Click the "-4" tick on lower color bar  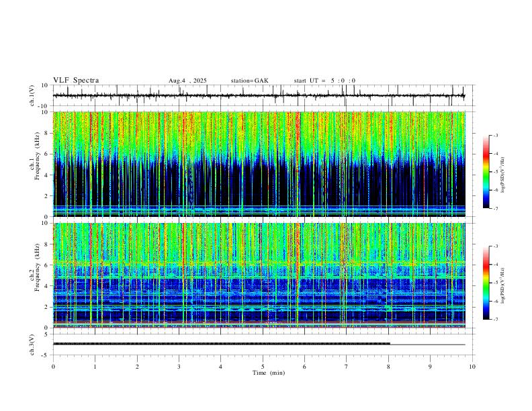(x=496, y=264)
